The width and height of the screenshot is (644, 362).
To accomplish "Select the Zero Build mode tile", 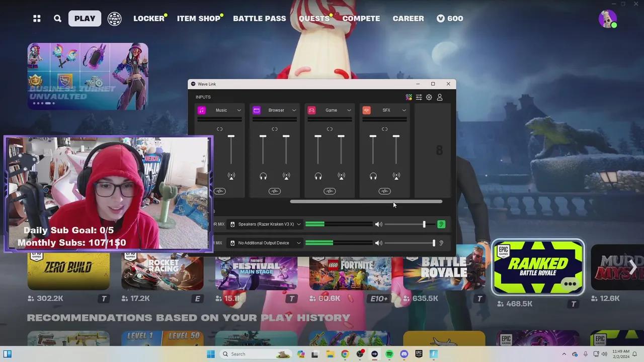I will [x=68, y=271].
